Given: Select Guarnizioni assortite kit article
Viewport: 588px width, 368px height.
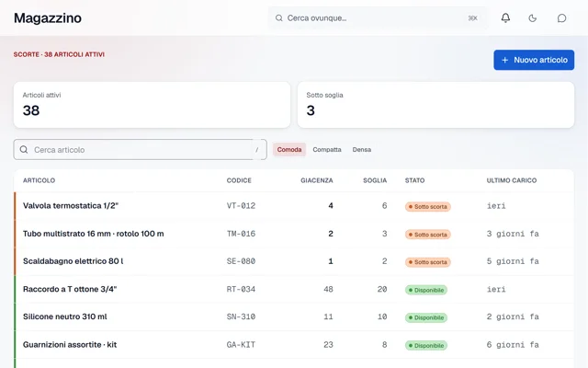Looking at the screenshot, I should point(70,344).
